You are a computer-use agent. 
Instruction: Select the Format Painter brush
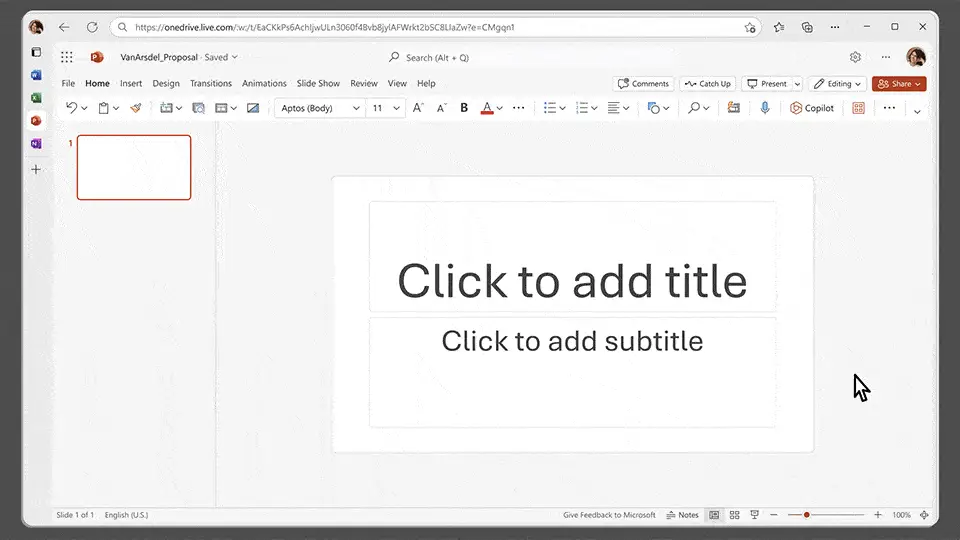[x=136, y=108]
